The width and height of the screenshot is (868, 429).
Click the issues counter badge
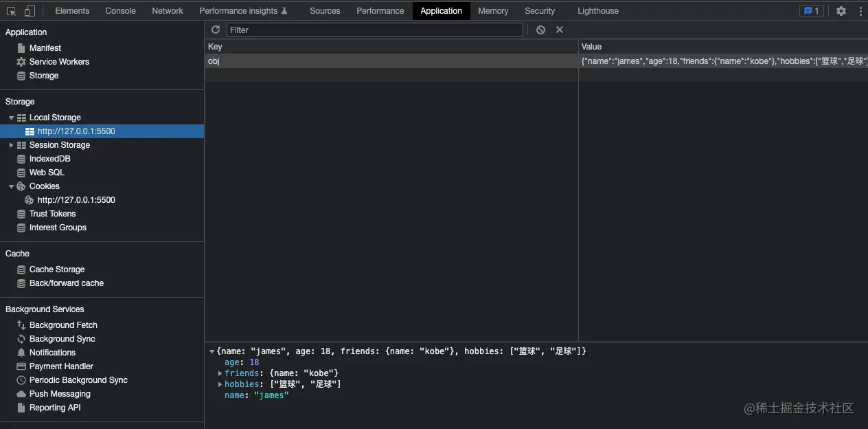coord(811,11)
